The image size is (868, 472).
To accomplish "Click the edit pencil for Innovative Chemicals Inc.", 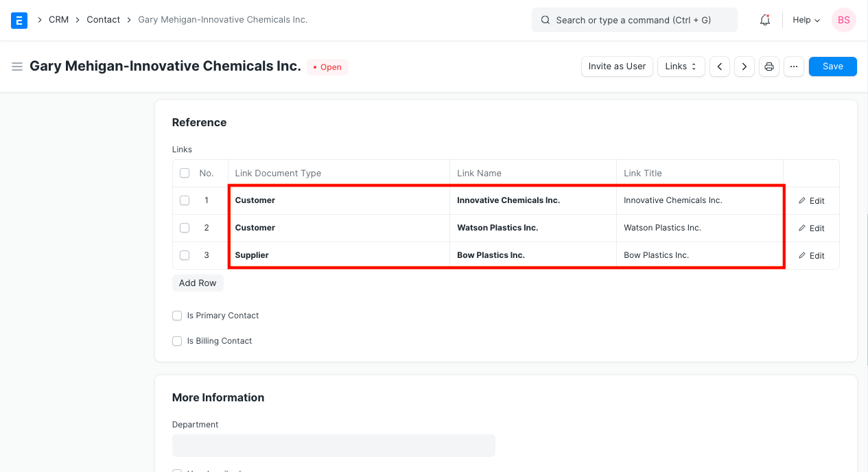I will pyautogui.click(x=812, y=200).
